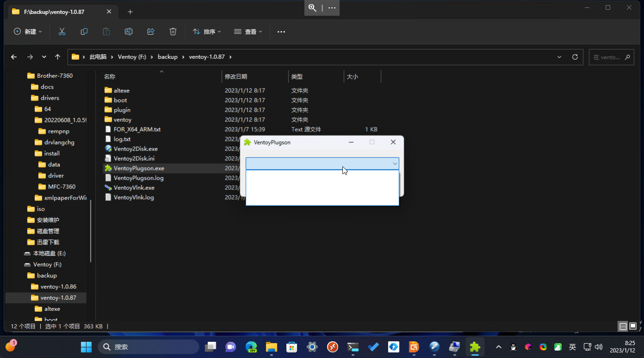Open Microsoft Edge Dev from the taskbar
Viewport: 644px width, 358px height.
(251, 347)
